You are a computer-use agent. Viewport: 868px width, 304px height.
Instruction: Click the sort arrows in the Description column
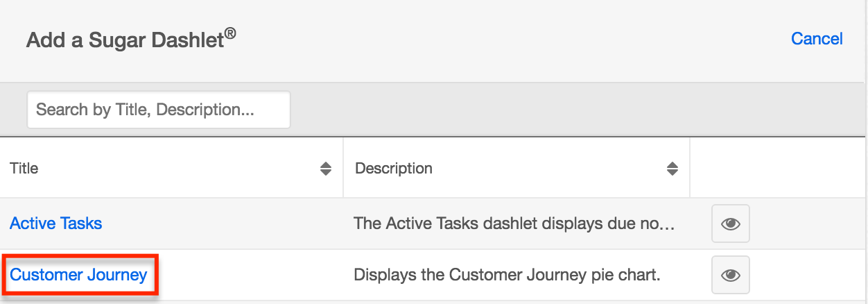coord(672,169)
